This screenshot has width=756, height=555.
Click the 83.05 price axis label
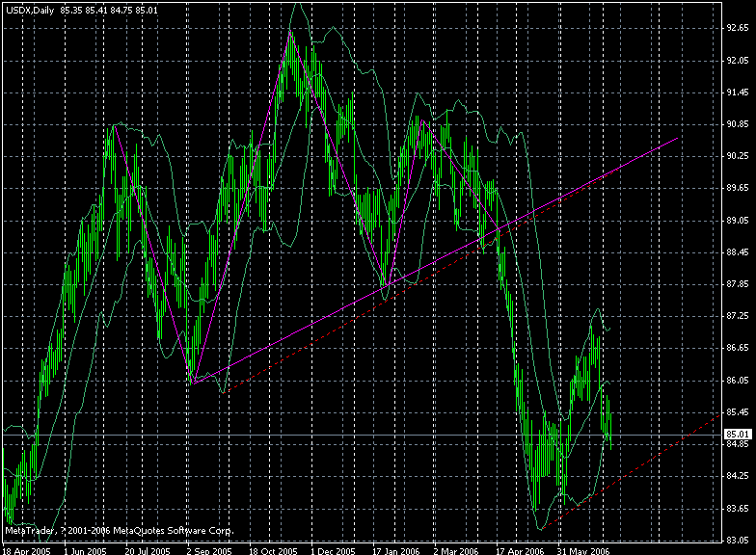[x=739, y=540]
